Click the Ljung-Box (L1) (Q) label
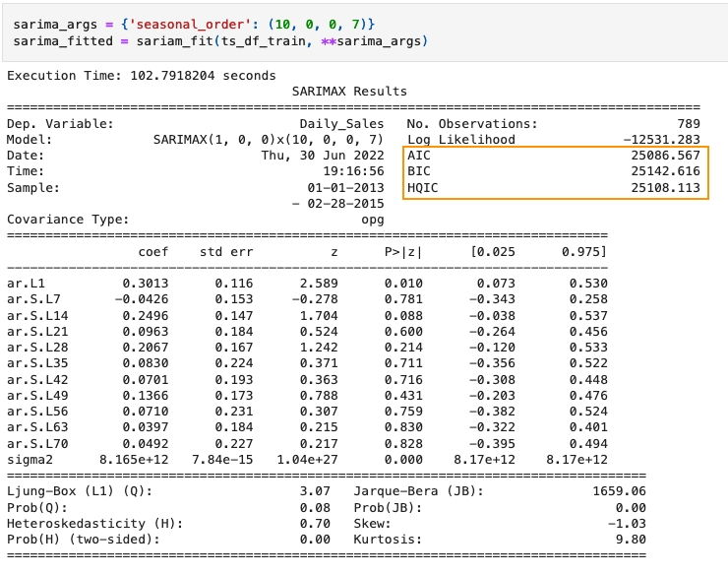Screen dimensions: 728x575 [x=79, y=491]
